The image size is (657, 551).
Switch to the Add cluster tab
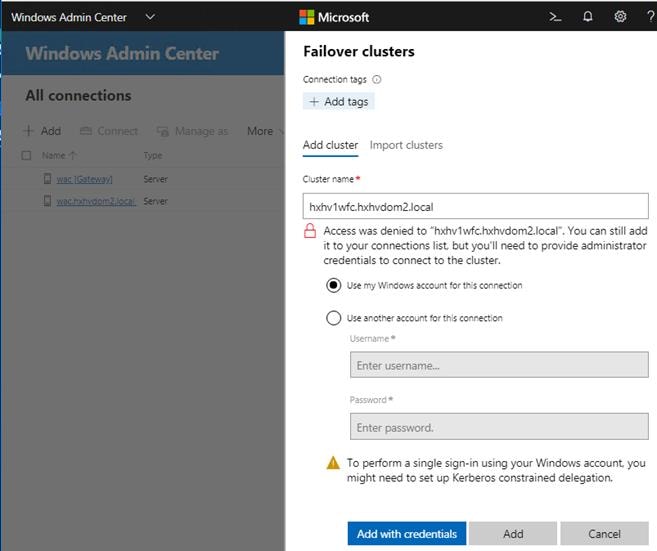[x=330, y=145]
